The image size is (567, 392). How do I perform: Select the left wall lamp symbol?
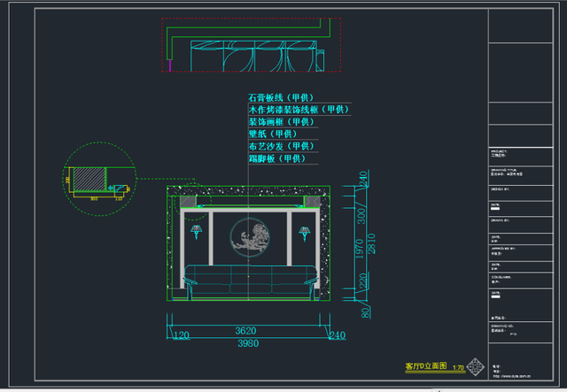197,233
